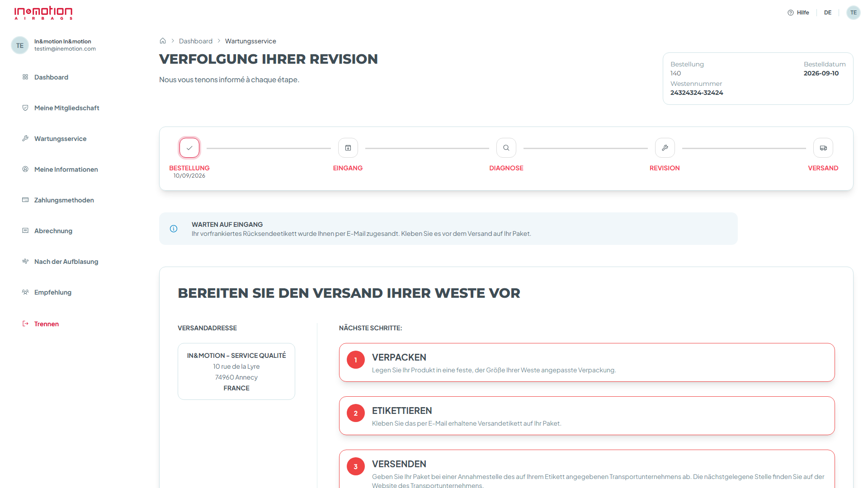Click Wartungsservice breadcrumb
This screenshot has width=868, height=488.
(250, 41)
